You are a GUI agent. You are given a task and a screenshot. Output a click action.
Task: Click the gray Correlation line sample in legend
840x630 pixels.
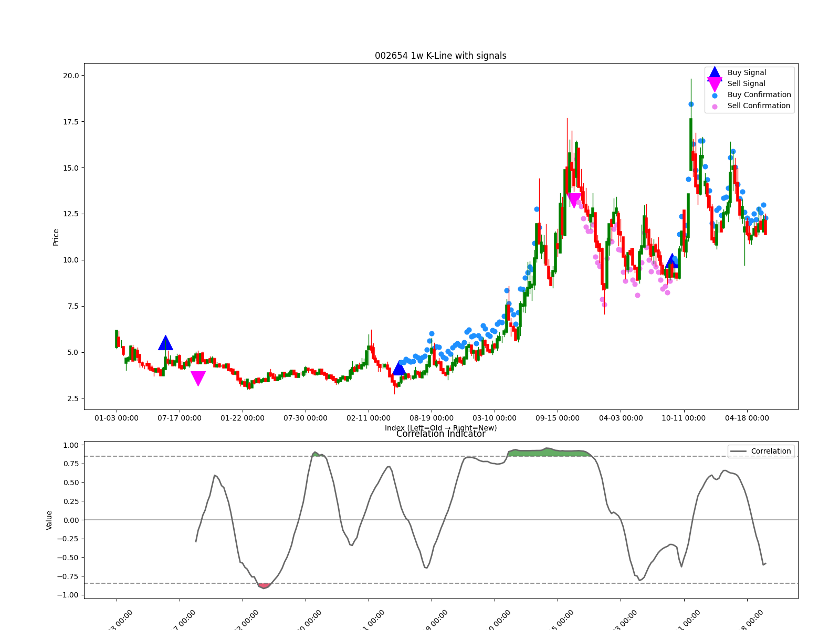point(738,451)
